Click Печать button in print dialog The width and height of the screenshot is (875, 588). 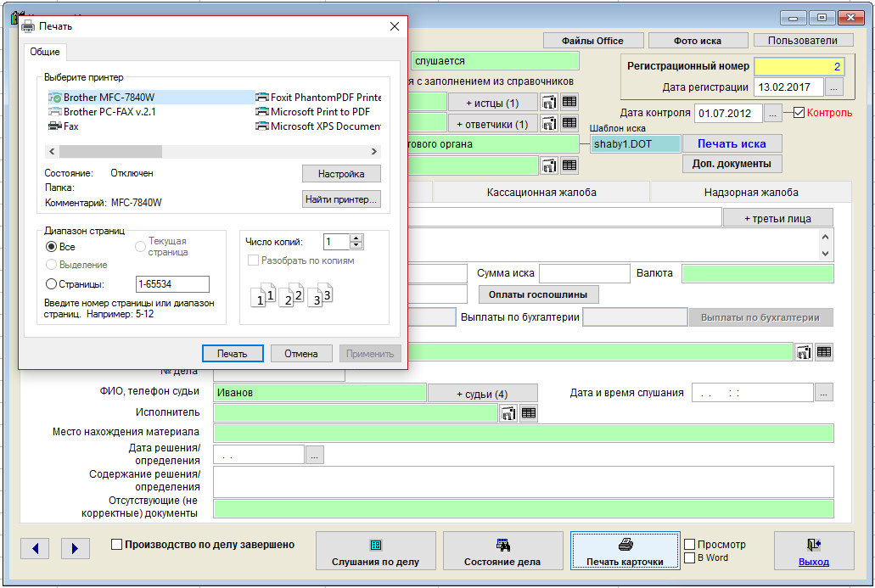pos(232,354)
